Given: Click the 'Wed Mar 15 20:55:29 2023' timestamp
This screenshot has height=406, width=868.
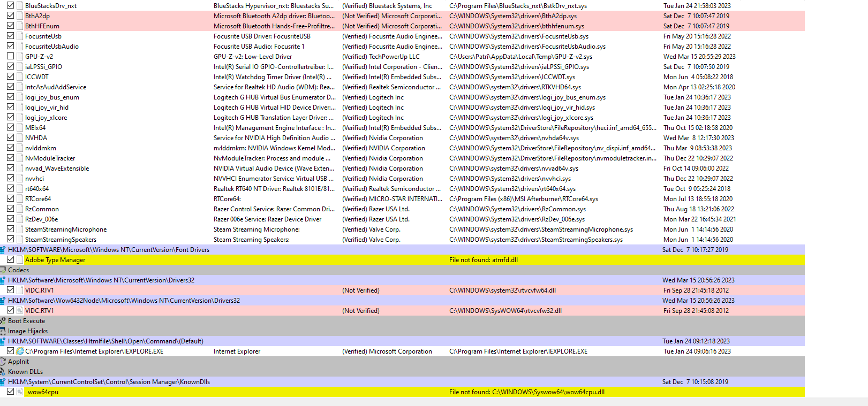Looking at the screenshot, I should [x=699, y=57].
